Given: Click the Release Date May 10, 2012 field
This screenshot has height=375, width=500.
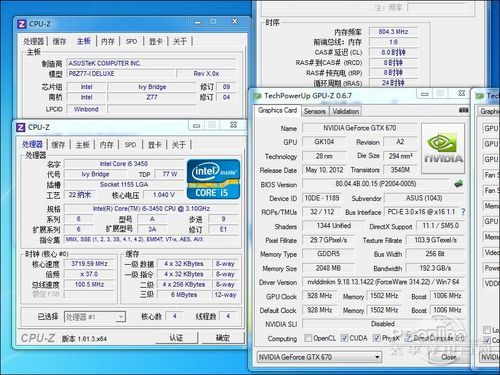Looking at the screenshot, I should [x=324, y=170].
